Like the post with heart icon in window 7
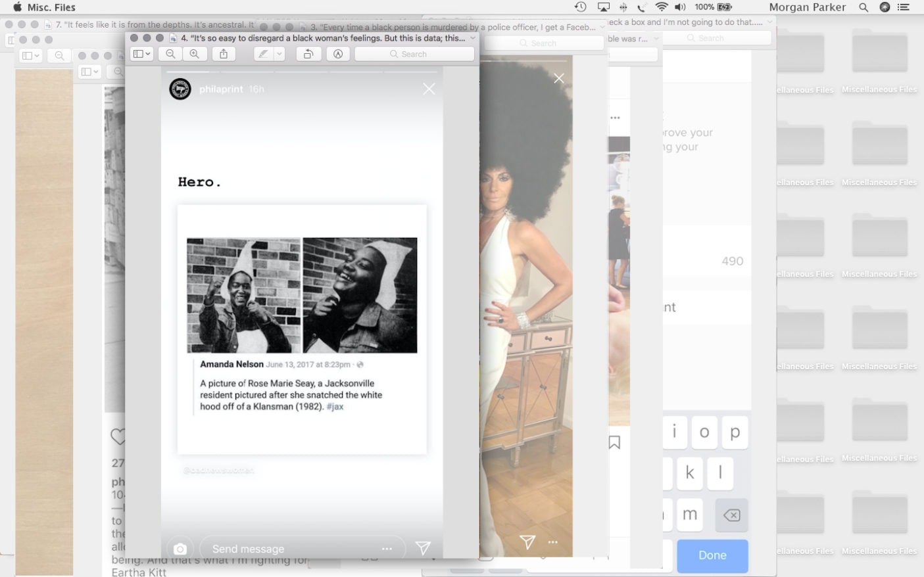 tap(118, 436)
